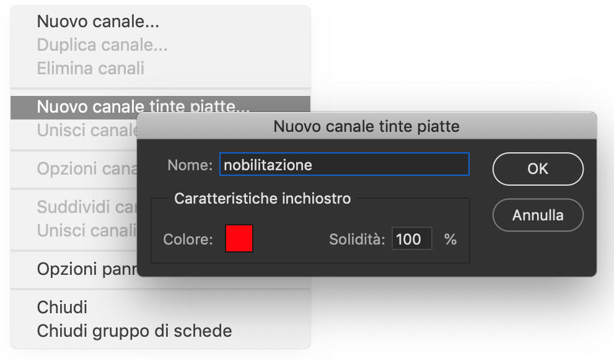Click the Nuovo canale tinte piatte title bar
Image resolution: width=614 pixels, height=364 pixels.
[366, 127]
